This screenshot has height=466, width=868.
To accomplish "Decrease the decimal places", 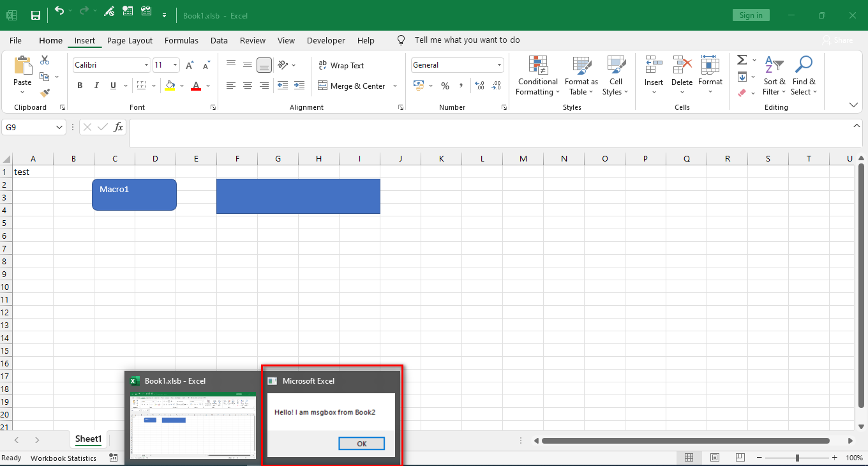I will click(x=497, y=86).
